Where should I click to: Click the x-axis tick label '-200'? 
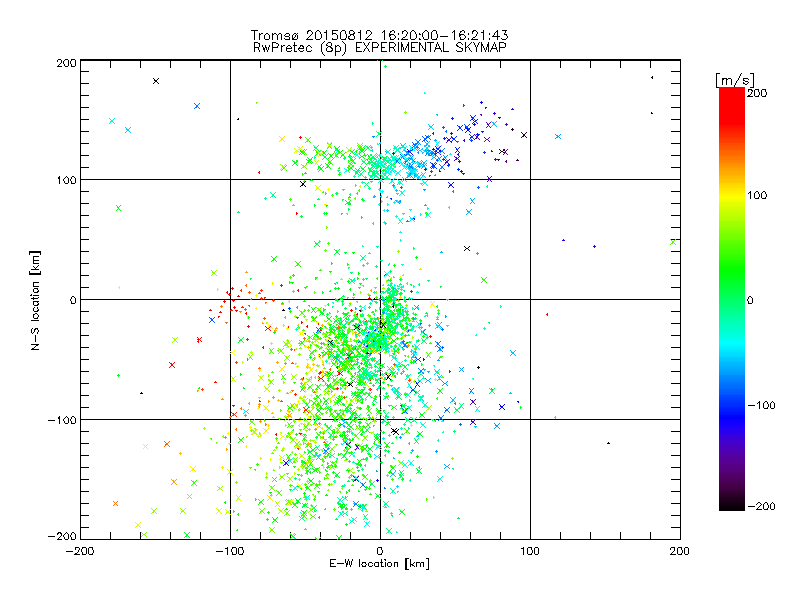[80, 551]
